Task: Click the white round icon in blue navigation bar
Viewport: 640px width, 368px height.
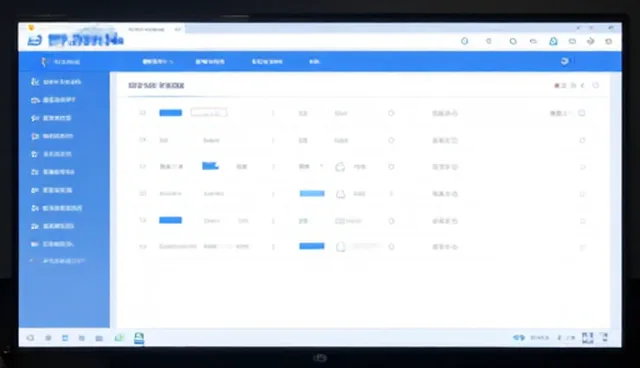Action: 564,61
